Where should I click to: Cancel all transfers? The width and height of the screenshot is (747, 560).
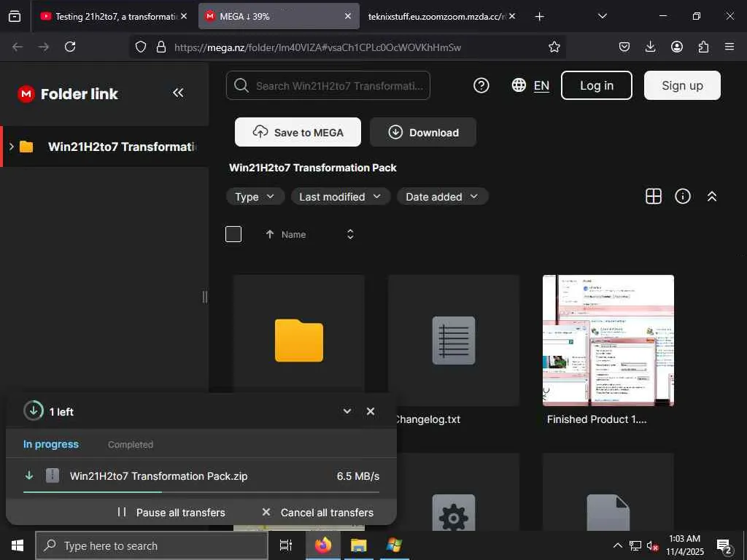coord(318,513)
